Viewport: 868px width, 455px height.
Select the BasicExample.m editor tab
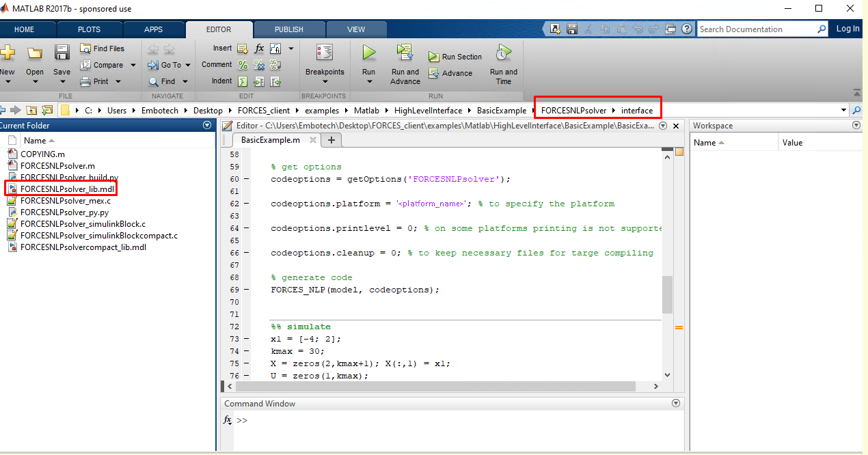[x=271, y=139]
